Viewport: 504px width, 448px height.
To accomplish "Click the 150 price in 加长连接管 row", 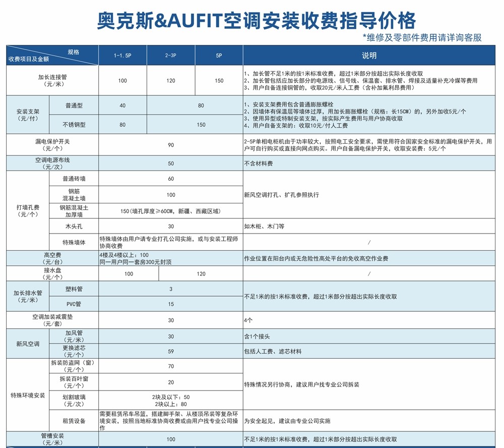I will pos(219,80).
